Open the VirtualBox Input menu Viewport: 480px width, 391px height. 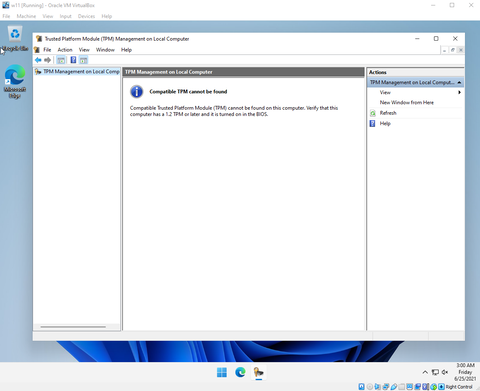tap(66, 16)
